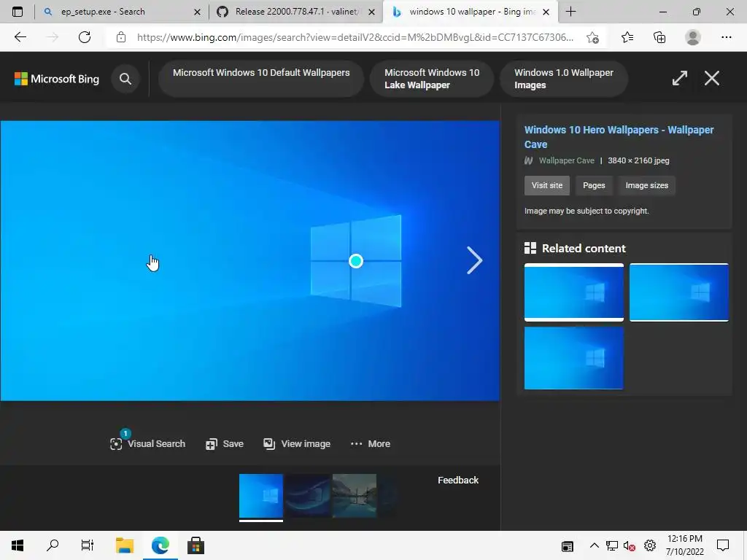Select the blue Windows wallpaper filmstrip thumbnail

261,496
